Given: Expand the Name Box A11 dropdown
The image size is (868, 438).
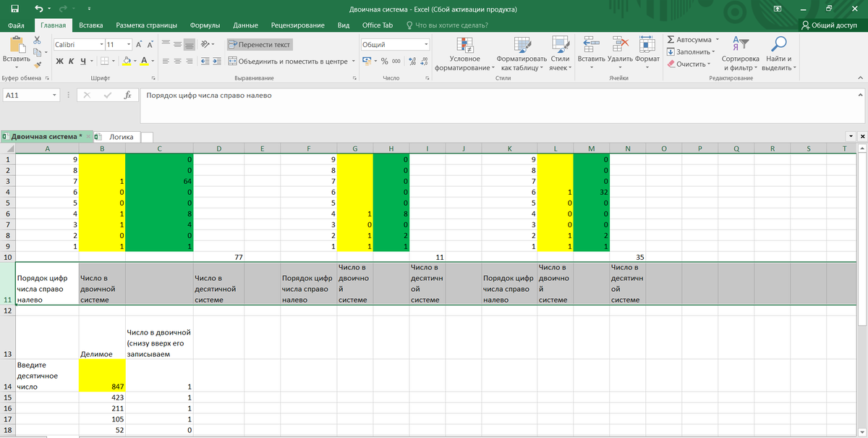Looking at the screenshot, I should (x=54, y=95).
